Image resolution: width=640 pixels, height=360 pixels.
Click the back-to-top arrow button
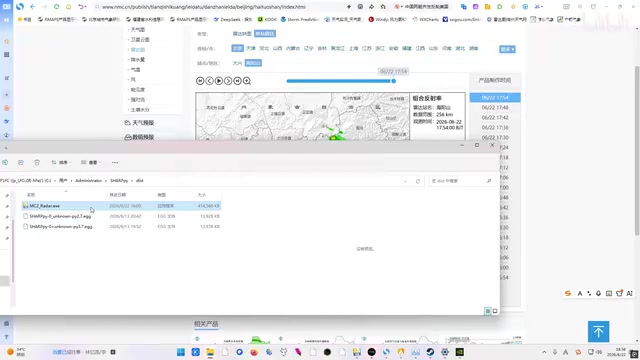point(598,331)
